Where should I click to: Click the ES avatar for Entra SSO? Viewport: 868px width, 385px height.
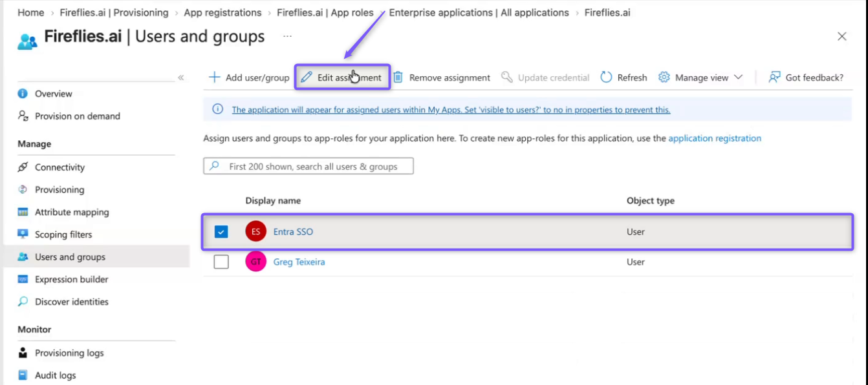[256, 231]
